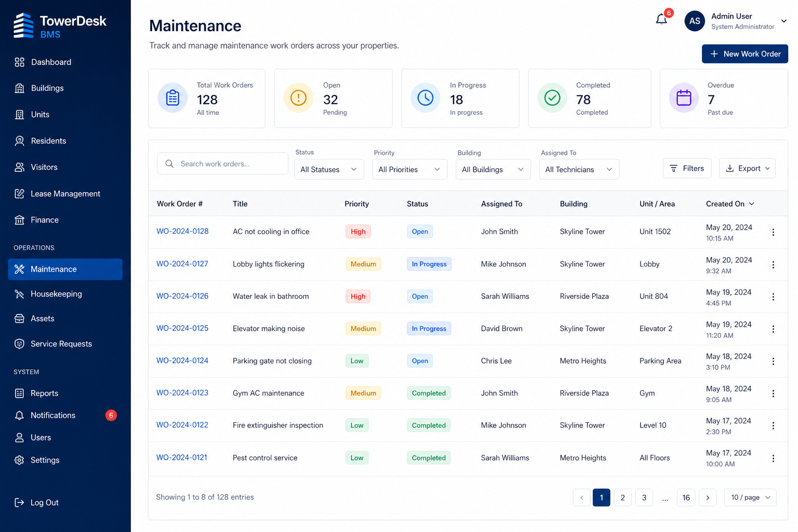Click the Open exclamation warning icon
The image size is (798, 532).
[298, 98]
